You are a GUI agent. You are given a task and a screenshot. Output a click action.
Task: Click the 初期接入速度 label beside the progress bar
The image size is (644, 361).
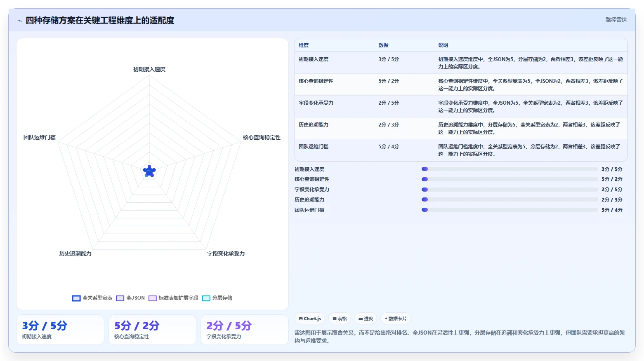pos(309,169)
